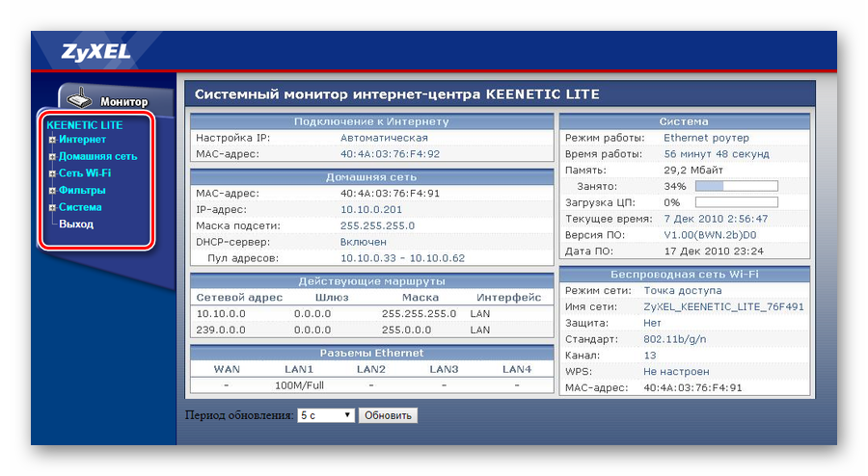This screenshot has height=476, width=868.
Task: Click the Wi-Fi channel value 13
Action: tap(649, 356)
